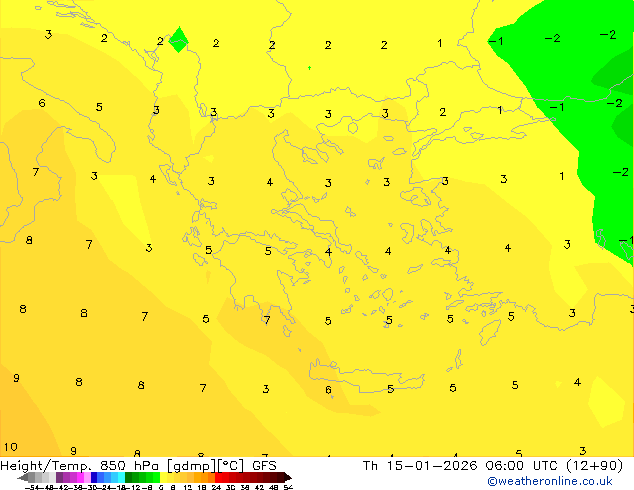The width and height of the screenshot is (634, 490).
Task: Click the weatheronline.co.uk copyright link
Action: [550, 481]
